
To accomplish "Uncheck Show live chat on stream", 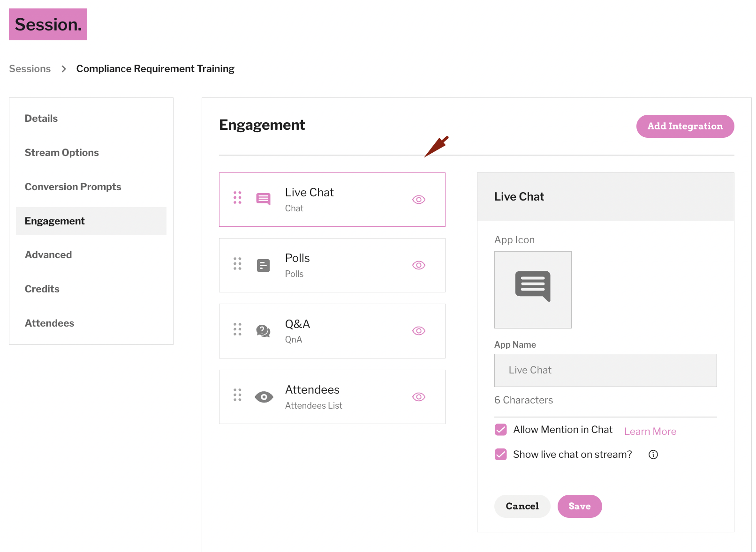I will click(x=501, y=455).
